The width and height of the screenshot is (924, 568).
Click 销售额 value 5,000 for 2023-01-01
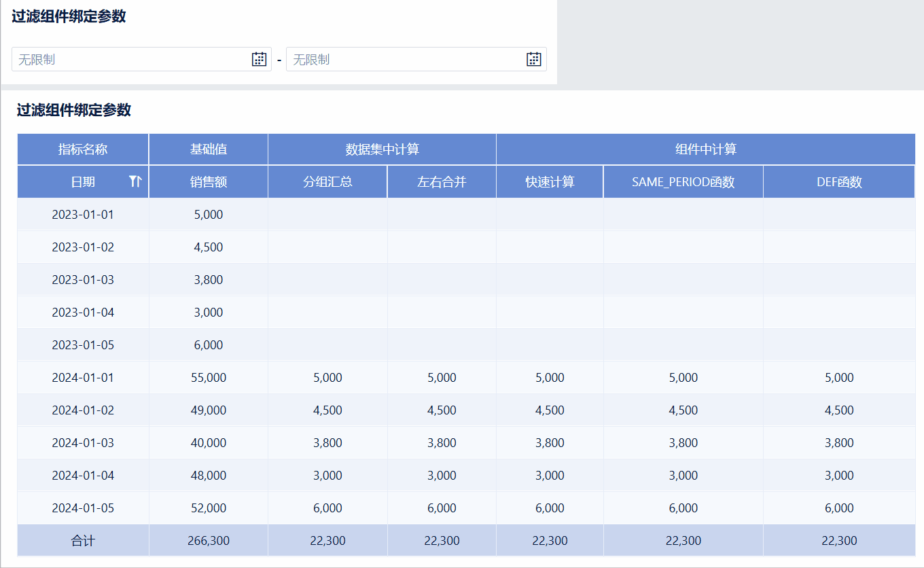pyautogui.click(x=209, y=215)
